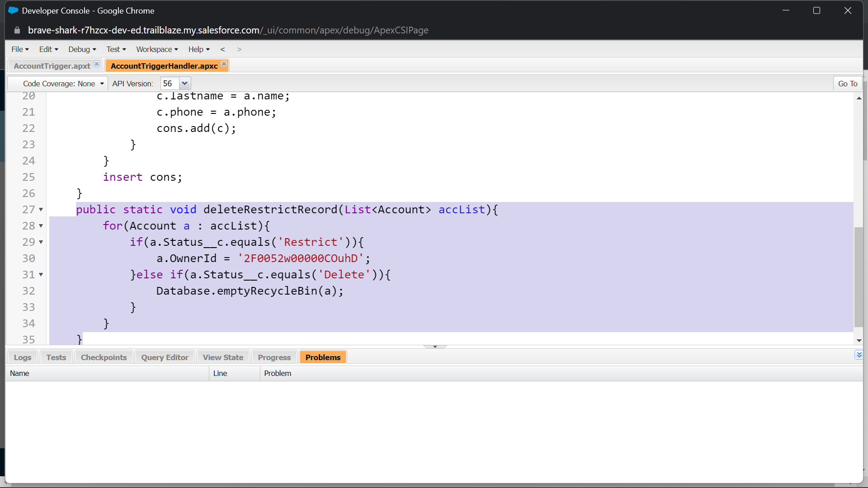The height and width of the screenshot is (488, 868).
Task: Close the AccountTriggerHandler.apxc tab
Action: click(224, 64)
